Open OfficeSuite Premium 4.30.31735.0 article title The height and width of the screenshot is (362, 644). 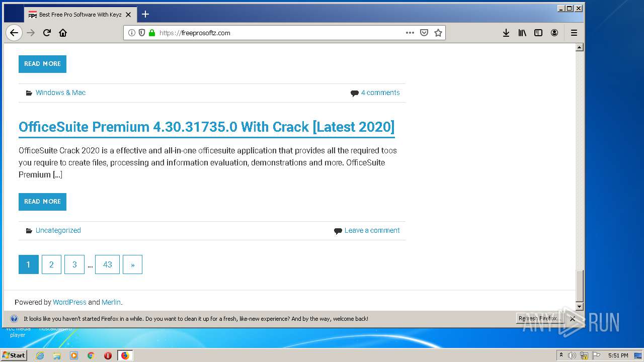tap(206, 127)
